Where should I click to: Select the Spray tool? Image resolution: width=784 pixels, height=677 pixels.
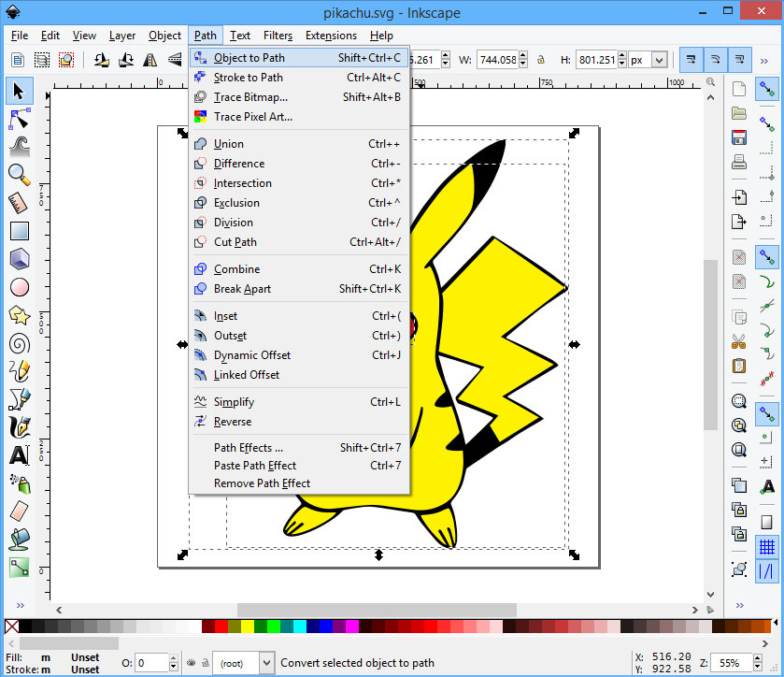pos(19,483)
